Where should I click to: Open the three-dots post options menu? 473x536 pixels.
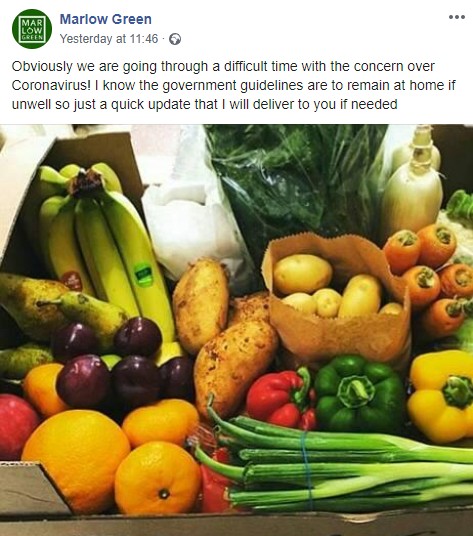[x=457, y=17]
